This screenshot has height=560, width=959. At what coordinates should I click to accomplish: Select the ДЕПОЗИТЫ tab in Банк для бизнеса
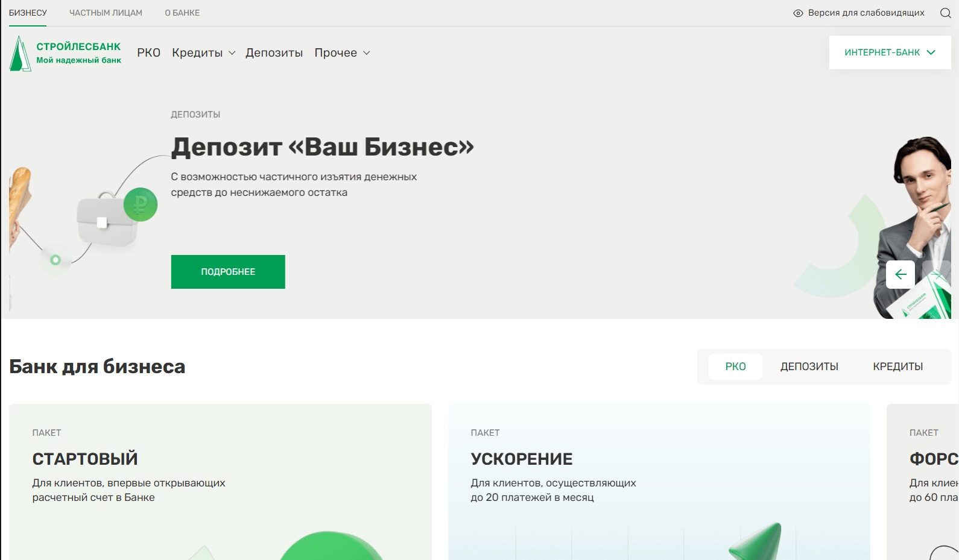pyautogui.click(x=809, y=367)
